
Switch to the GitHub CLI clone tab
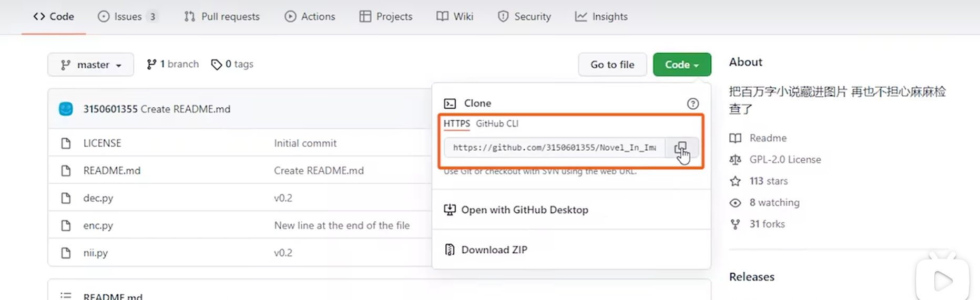pyautogui.click(x=497, y=123)
